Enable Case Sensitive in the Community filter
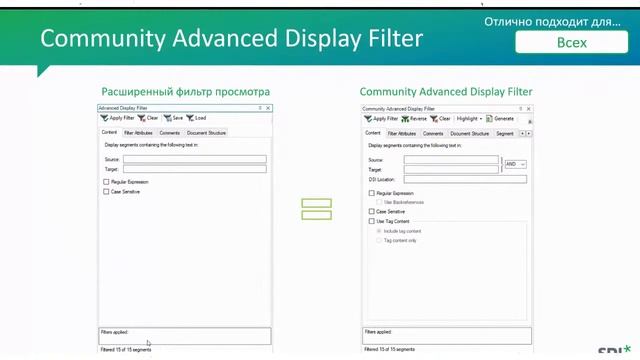Image resolution: width=640 pixels, height=360 pixels. [371, 211]
